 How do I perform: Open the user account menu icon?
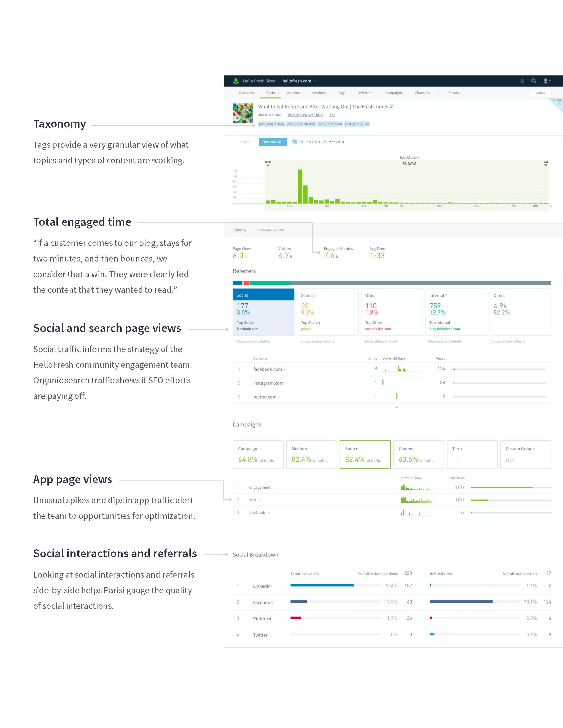click(547, 81)
